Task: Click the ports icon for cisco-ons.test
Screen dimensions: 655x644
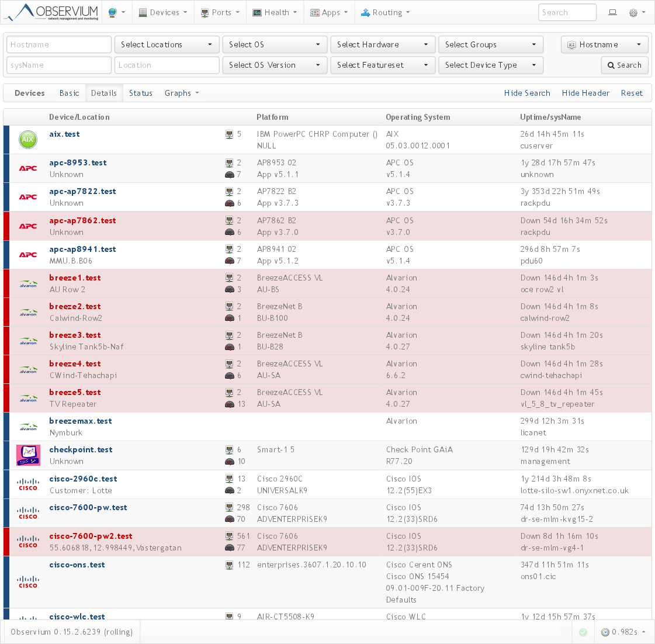Action: [x=229, y=565]
